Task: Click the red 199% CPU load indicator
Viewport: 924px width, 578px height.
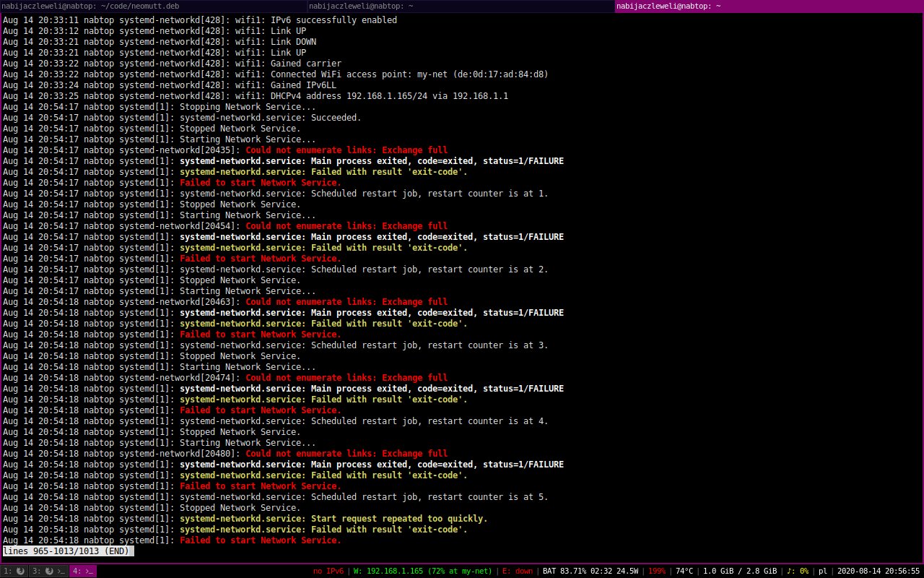Action: point(657,571)
